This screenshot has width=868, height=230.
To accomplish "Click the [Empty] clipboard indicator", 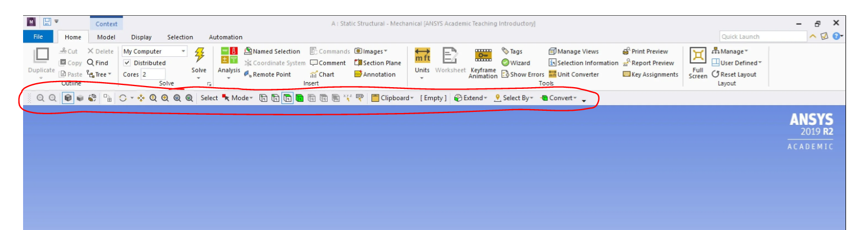I will [433, 98].
